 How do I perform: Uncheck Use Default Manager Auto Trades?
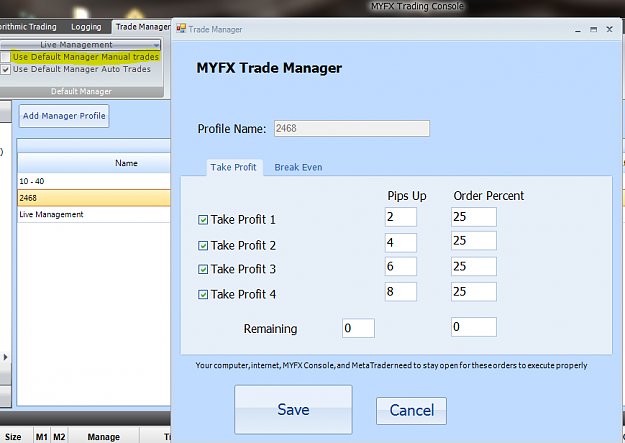(x=6, y=69)
